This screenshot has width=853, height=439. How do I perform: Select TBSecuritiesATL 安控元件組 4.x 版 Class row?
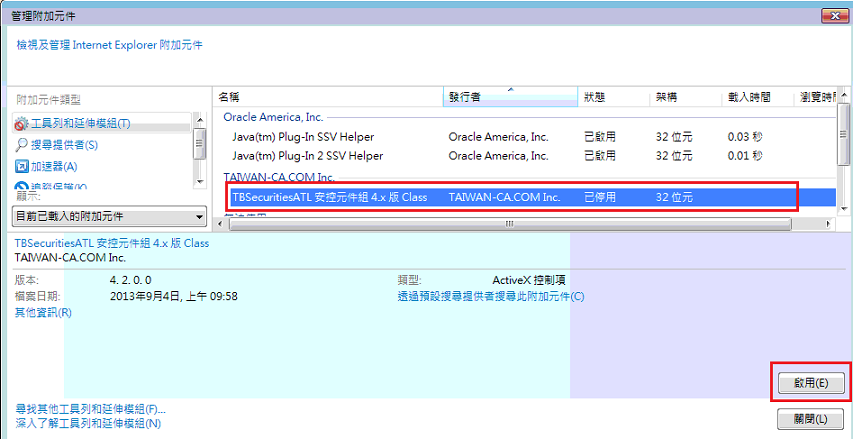click(330, 197)
